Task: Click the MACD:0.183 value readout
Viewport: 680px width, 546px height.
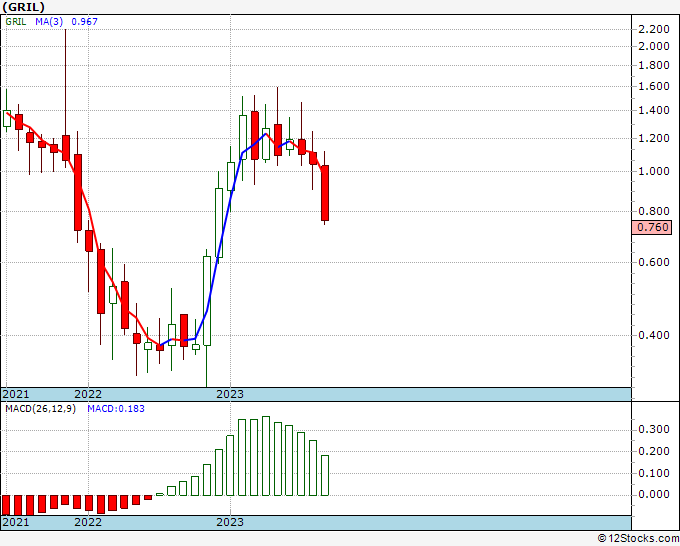Action: coord(116,409)
